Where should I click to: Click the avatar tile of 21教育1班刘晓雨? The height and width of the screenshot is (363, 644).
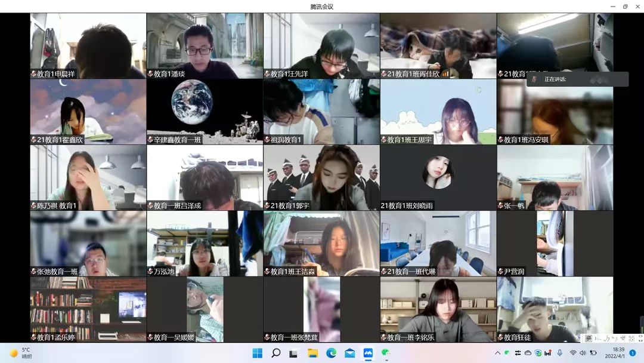coord(438,177)
